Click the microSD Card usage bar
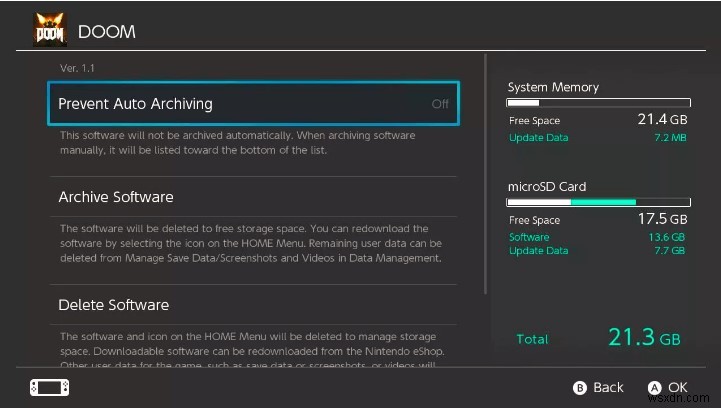Screen dimensions: 721x408 pyautogui.click(x=598, y=202)
